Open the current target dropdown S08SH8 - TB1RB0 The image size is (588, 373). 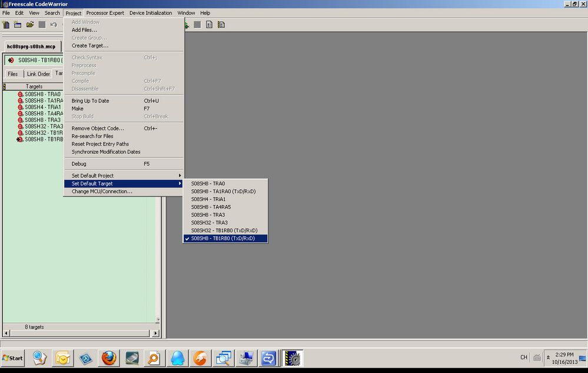point(34,60)
